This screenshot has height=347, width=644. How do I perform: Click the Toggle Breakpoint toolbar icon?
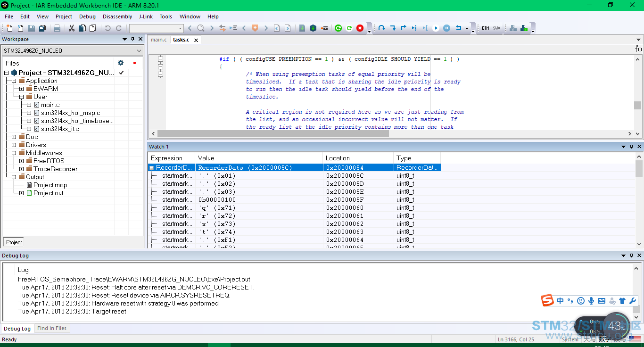(324, 28)
